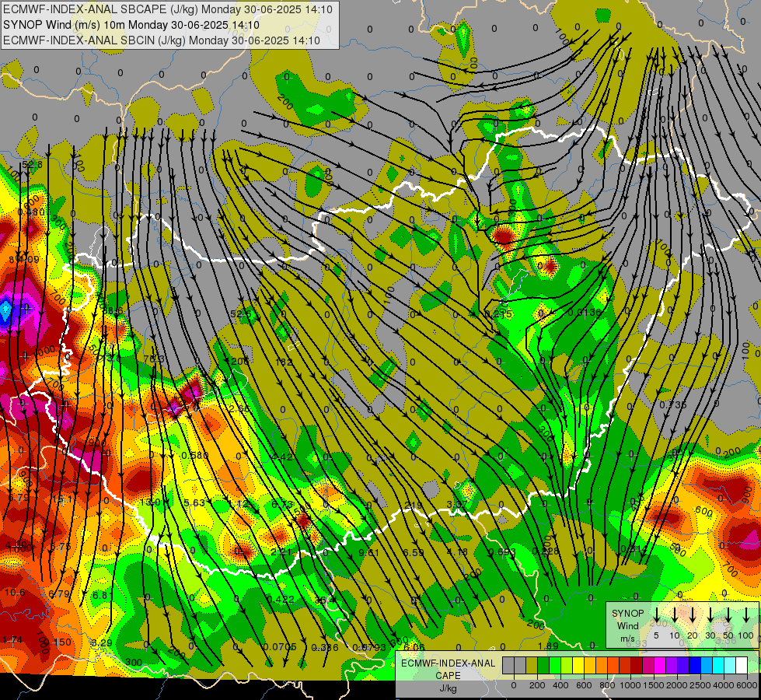
Task: Select the olive swatch in CAPE legend
Action: coord(532,665)
